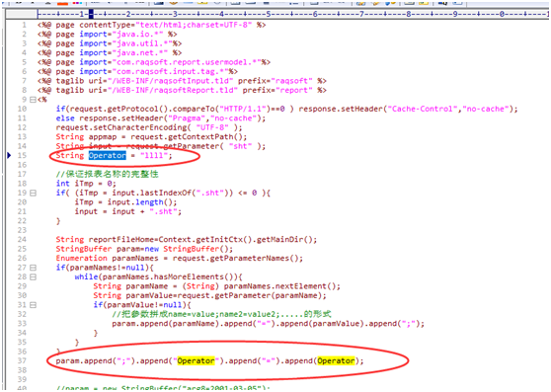Click the "sht" string on line 14
551x392 pixels.
point(240,146)
